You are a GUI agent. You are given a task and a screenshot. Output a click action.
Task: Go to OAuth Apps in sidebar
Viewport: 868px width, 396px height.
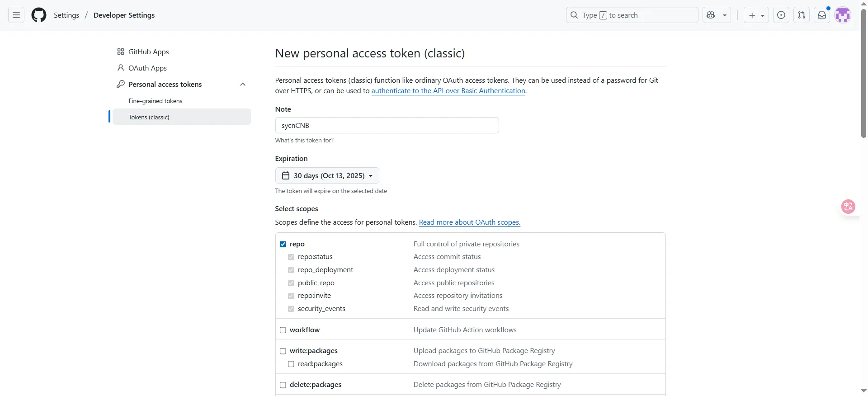[147, 68]
